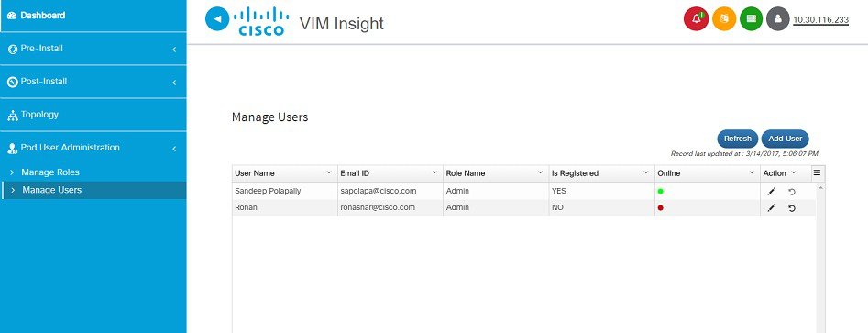Collapse sidebar with the blue back arrow
The image size is (868, 333).
(217, 19)
